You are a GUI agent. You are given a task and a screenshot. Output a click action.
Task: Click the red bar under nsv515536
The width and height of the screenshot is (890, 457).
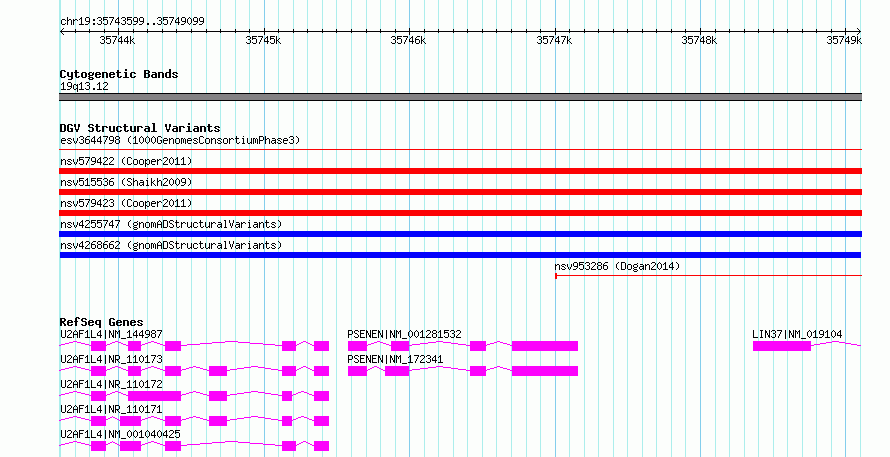460,192
